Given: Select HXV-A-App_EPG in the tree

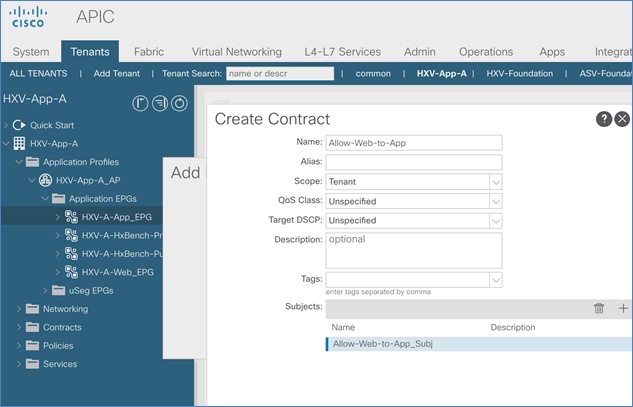Looking at the screenshot, I should 117,217.
